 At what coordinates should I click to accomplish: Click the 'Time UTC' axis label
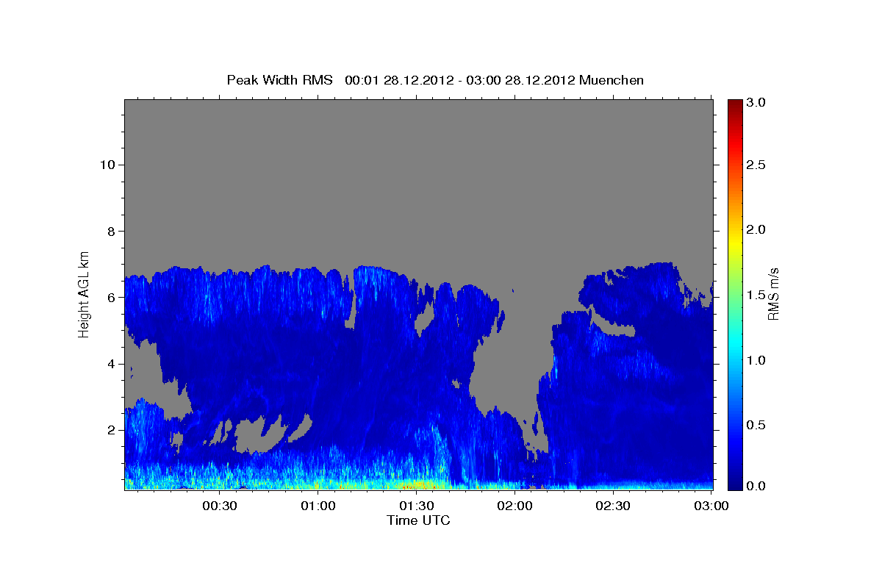tap(418, 520)
